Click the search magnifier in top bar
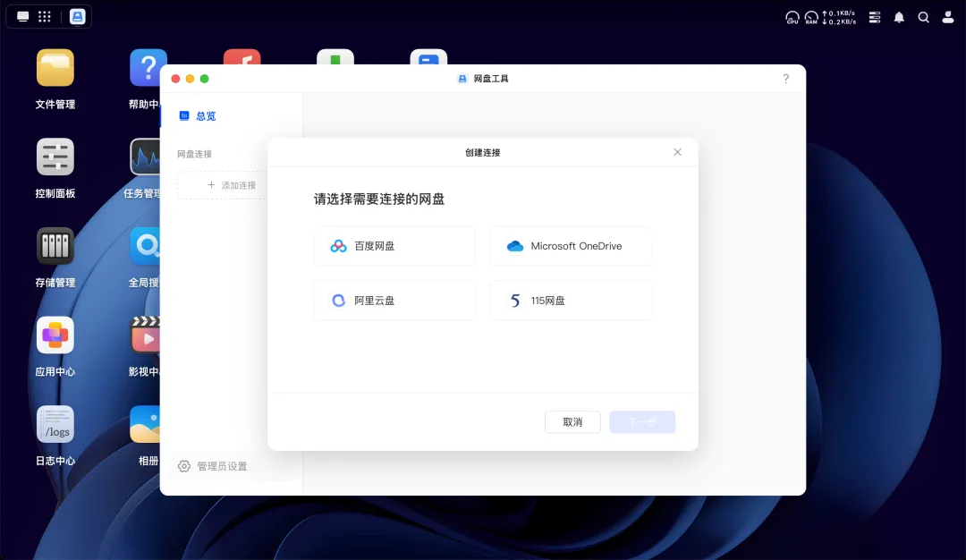 click(x=923, y=17)
